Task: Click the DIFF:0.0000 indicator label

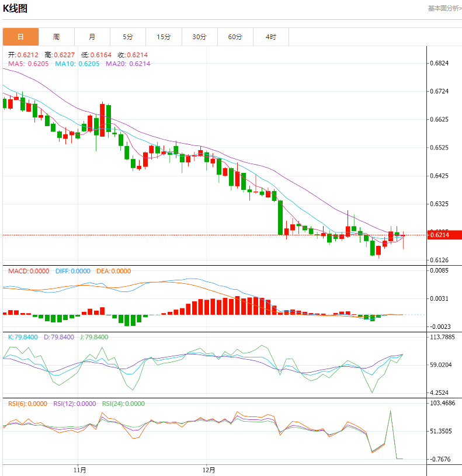Action: coord(73,271)
